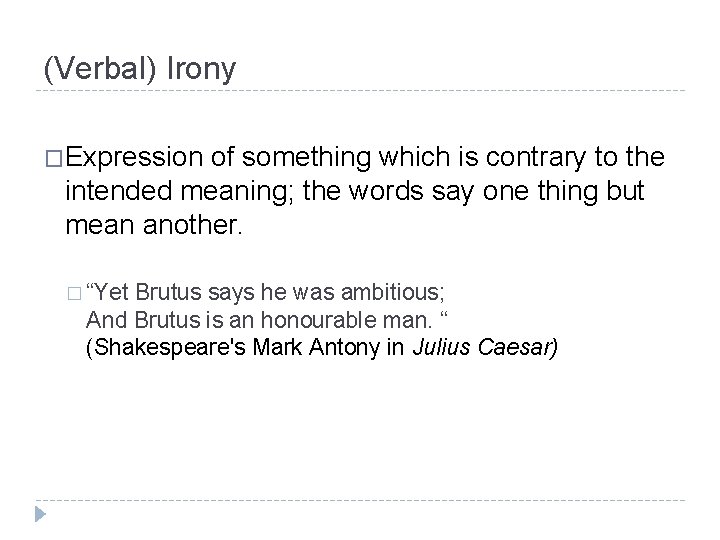Click the square bullet before "Expression"
Viewport: 720px width, 540px height.
tap(53, 158)
